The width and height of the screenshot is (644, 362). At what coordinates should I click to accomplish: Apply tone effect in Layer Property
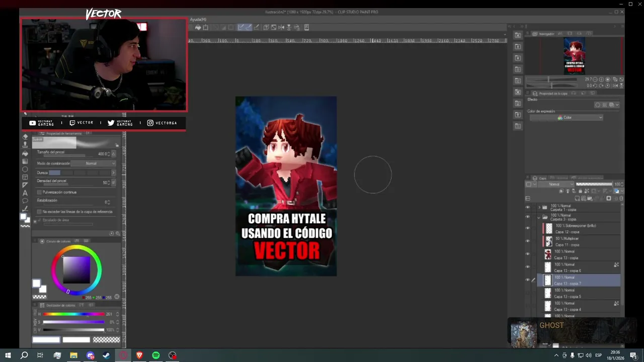pyautogui.click(x=604, y=105)
